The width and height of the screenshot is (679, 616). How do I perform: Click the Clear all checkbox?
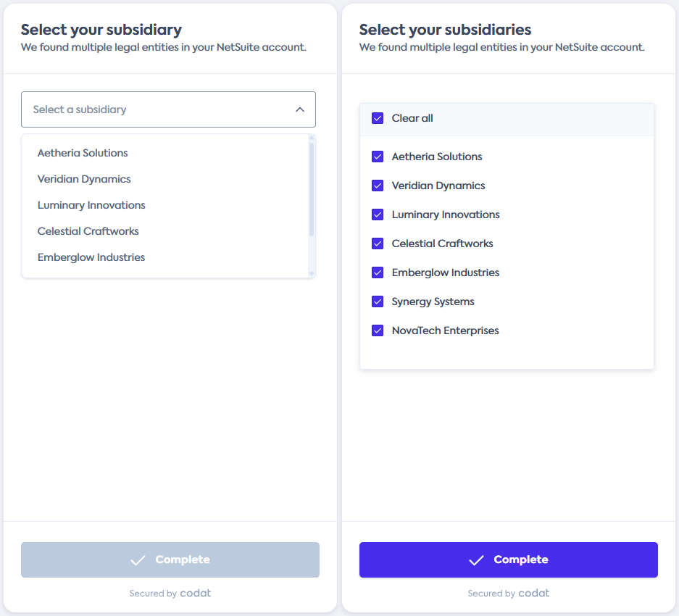click(378, 117)
